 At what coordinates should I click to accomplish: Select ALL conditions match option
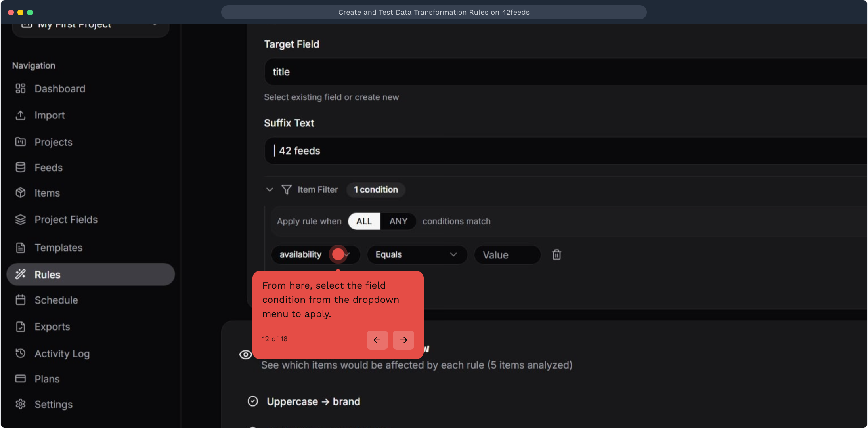pos(364,221)
